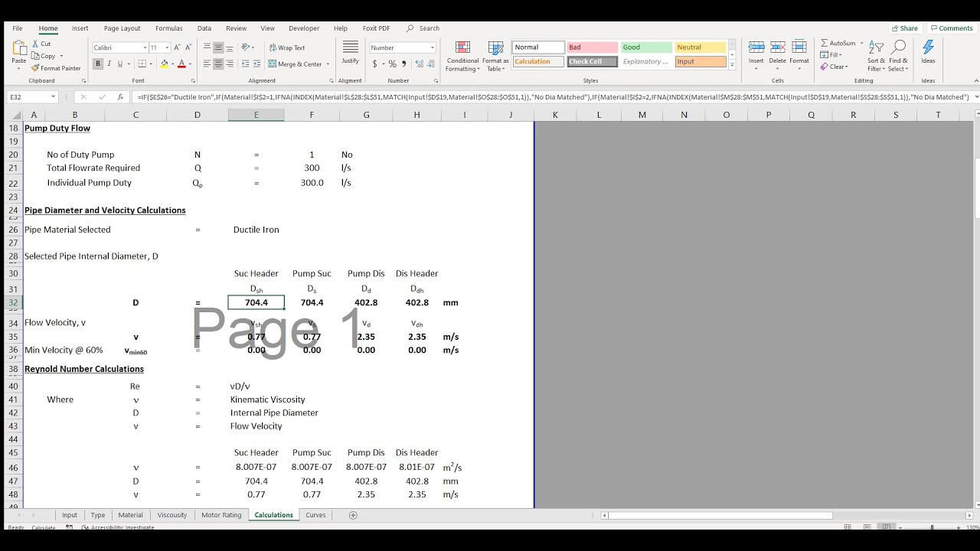Open the Comments pane button
This screenshot has height=551, width=980.
(951, 28)
